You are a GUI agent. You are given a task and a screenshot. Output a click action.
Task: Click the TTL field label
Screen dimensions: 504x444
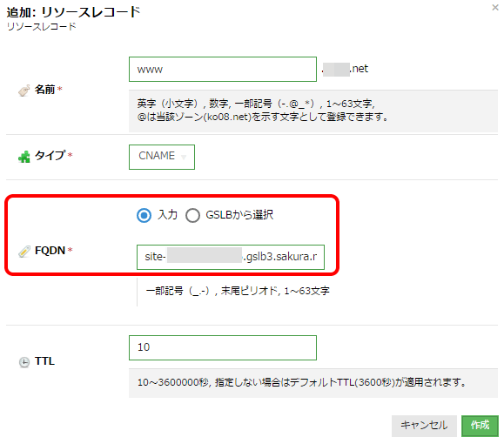44,361
